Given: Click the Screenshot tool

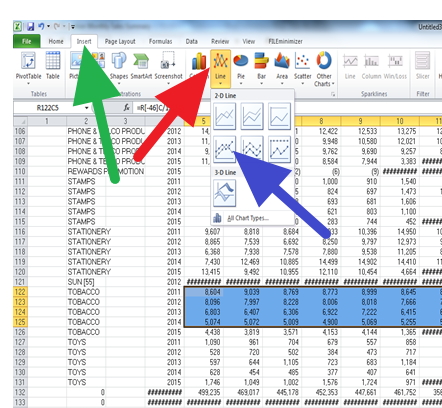Looking at the screenshot, I should 169,68.
